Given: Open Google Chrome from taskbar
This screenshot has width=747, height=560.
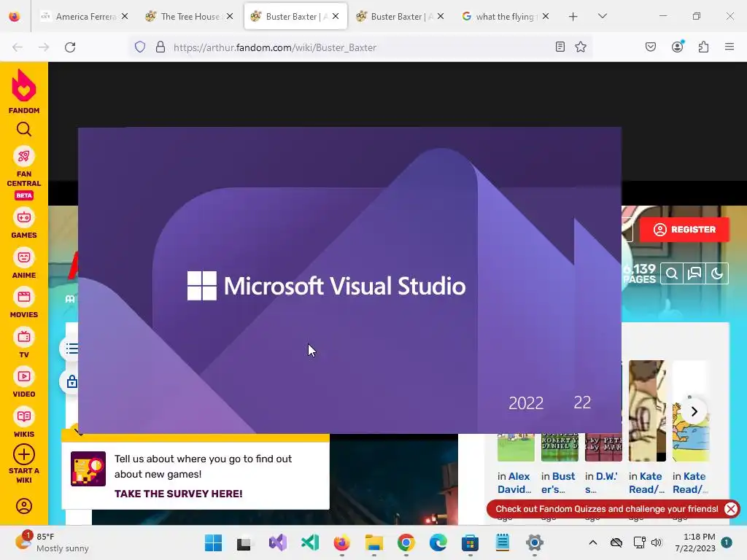Looking at the screenshot, I should tap(406, 542).
